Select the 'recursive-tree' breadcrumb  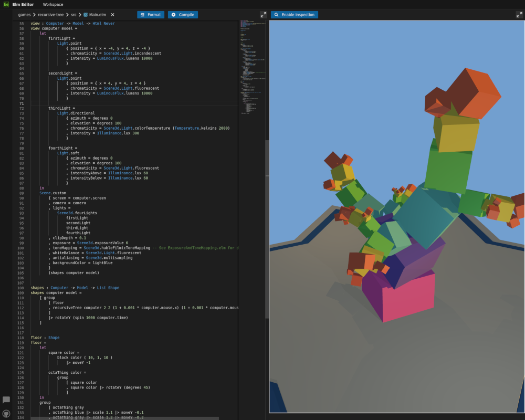pos(50,15)
